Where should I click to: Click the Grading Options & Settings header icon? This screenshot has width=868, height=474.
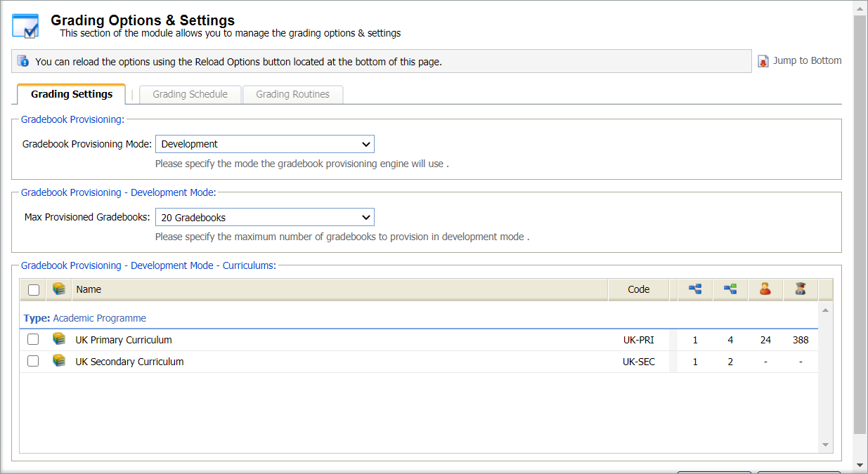[25, 26]
